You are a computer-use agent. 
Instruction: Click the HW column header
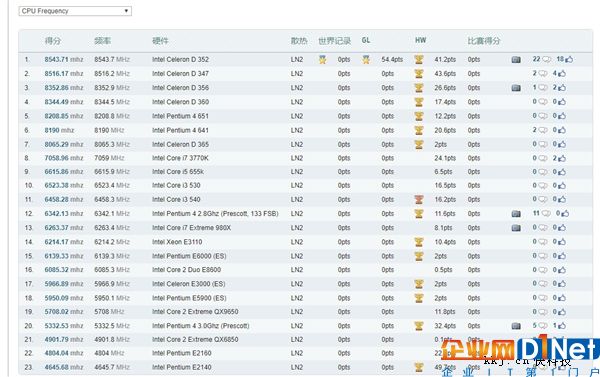click(421, 40)
